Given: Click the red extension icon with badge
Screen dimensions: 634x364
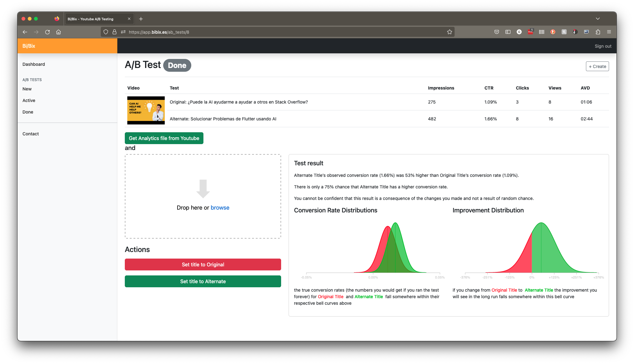Looking at the screenshot, I should click(530, 32).
